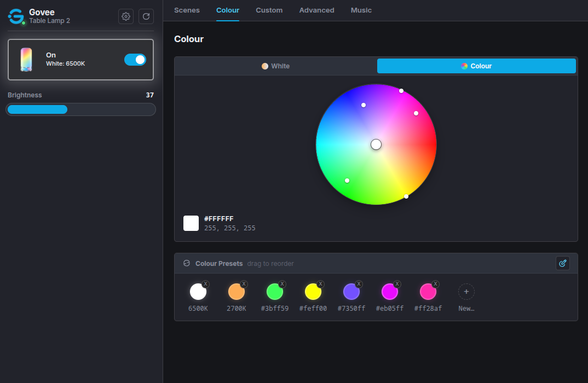Viewport: 588px width, 383px height.
Task: Switch to the Music tab
Action: point(361,10)
